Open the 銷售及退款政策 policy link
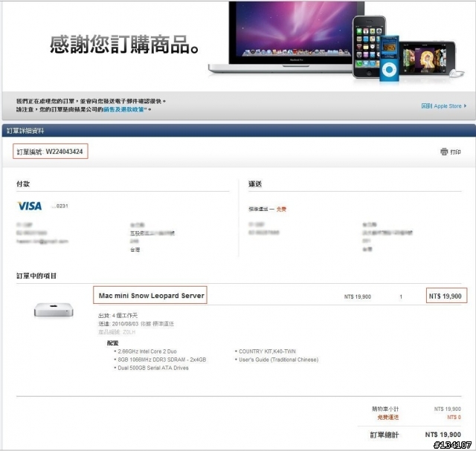Image resolution: width=476 pixels, height=451 pixels. pos(123,109)
